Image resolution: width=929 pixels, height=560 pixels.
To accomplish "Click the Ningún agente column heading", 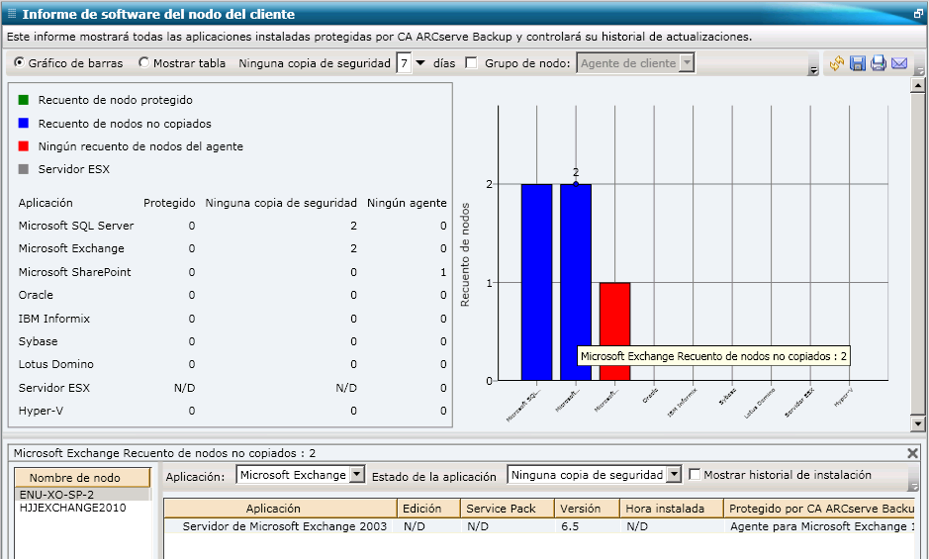I will (407, 203).
